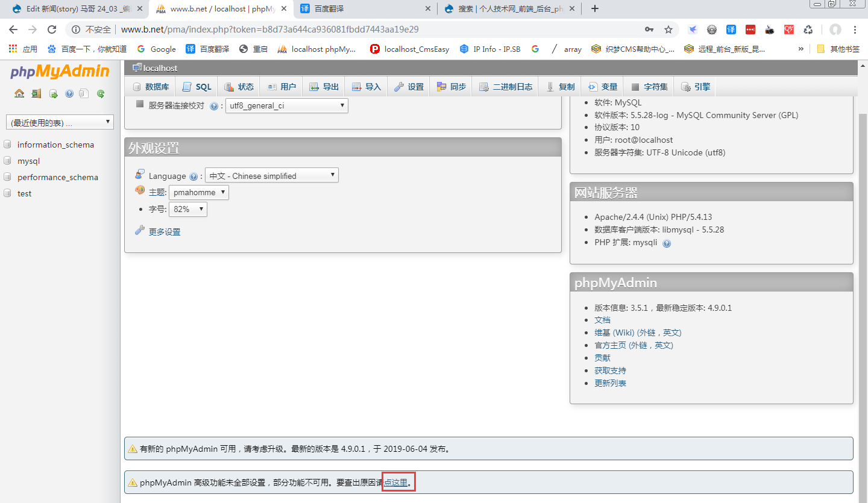Click the log out door icon
This screenshot has height=503, width=868.
coord(36,93)
